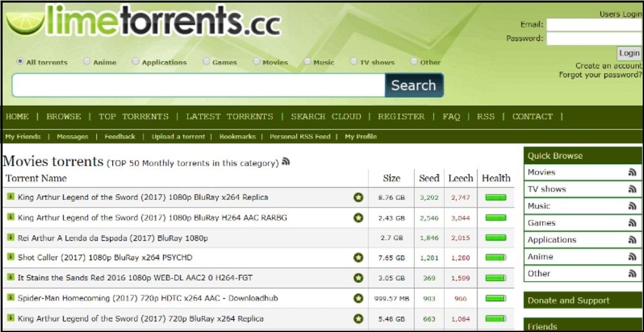Screen dimensions: 644x332
Task: Open 'Rei Arthur A Lenda da Espada (2017) BluRay 1080p'
Action: pos(113,238)
